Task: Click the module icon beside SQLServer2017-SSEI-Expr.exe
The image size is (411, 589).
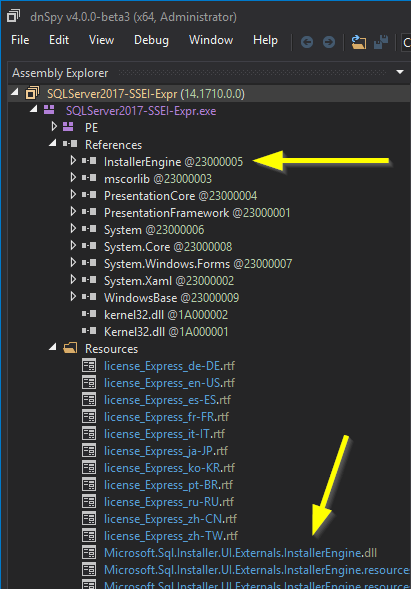Action: pyautogui.click(x=49, y=110)
